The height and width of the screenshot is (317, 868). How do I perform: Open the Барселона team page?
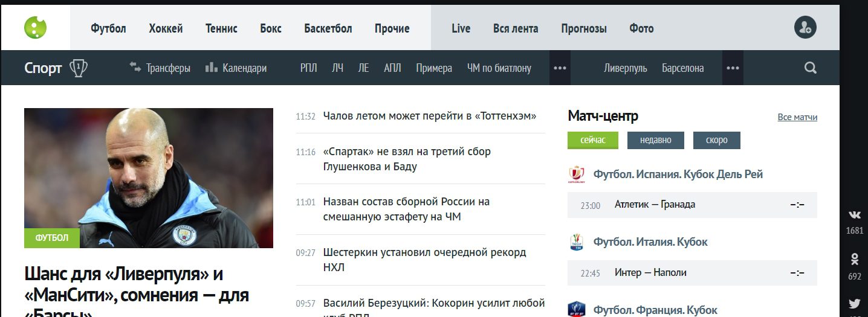[682, 68]
